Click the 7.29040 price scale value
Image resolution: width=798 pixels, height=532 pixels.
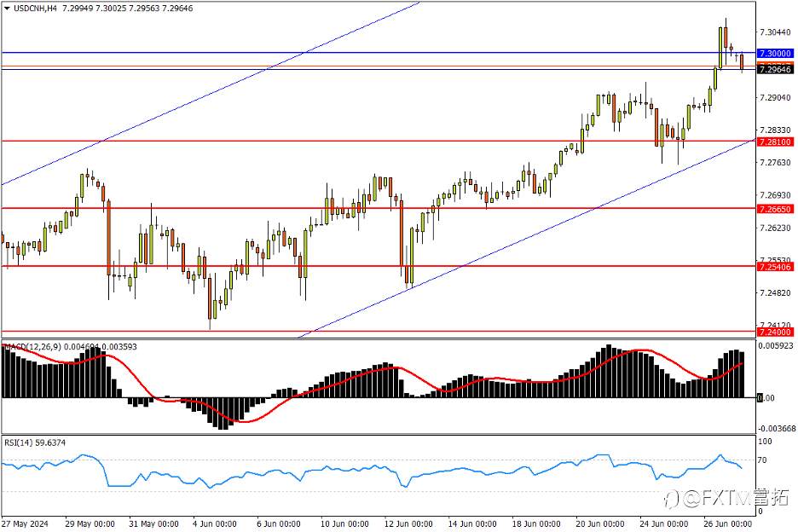(x=775, y=98)
